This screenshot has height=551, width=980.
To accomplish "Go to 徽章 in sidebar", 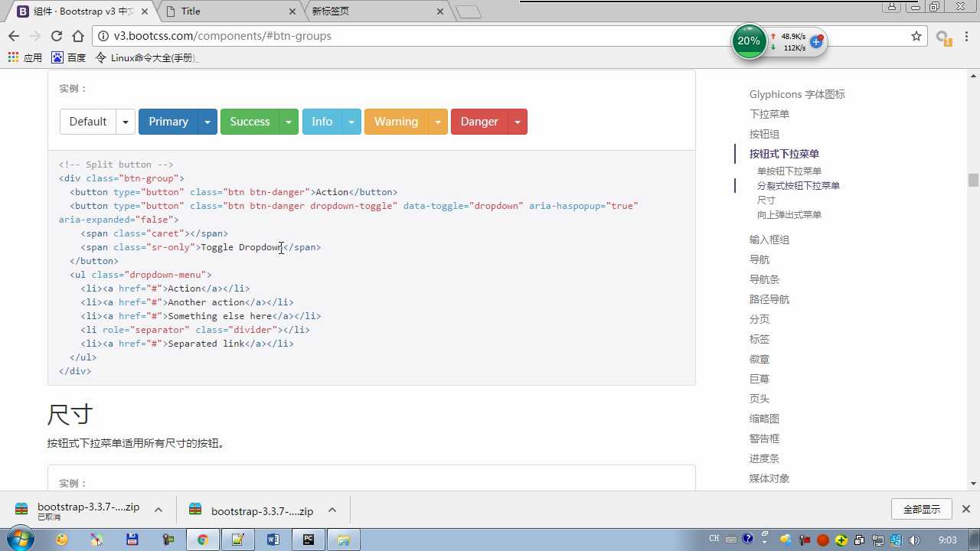I will (x=759, y=359).
